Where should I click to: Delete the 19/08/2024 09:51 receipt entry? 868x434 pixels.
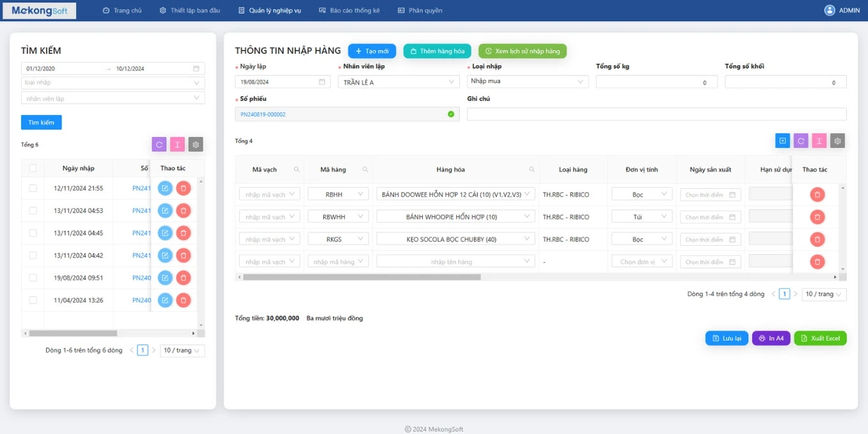(x=183, y=278)
